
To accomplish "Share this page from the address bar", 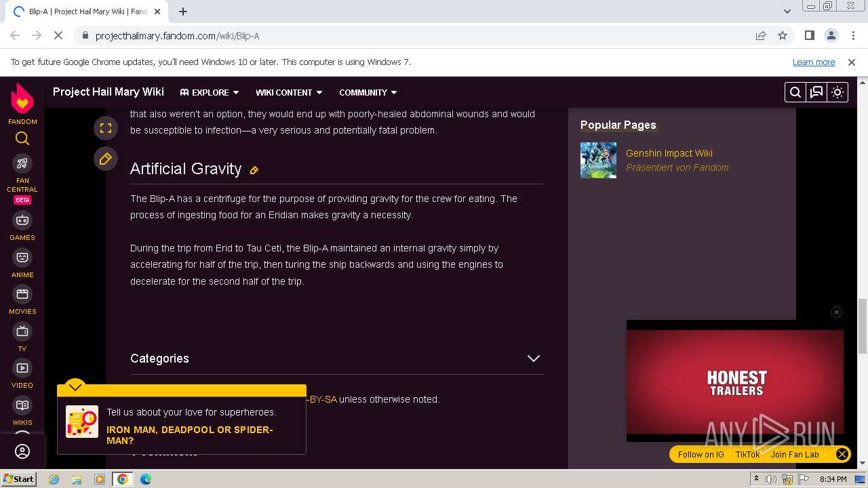I will (761, 35).
